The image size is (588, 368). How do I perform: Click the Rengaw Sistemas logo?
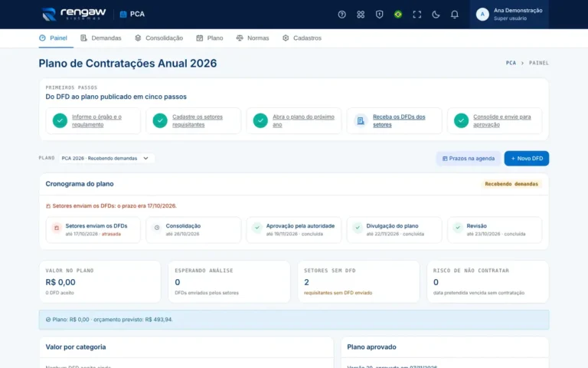[73, 15]
